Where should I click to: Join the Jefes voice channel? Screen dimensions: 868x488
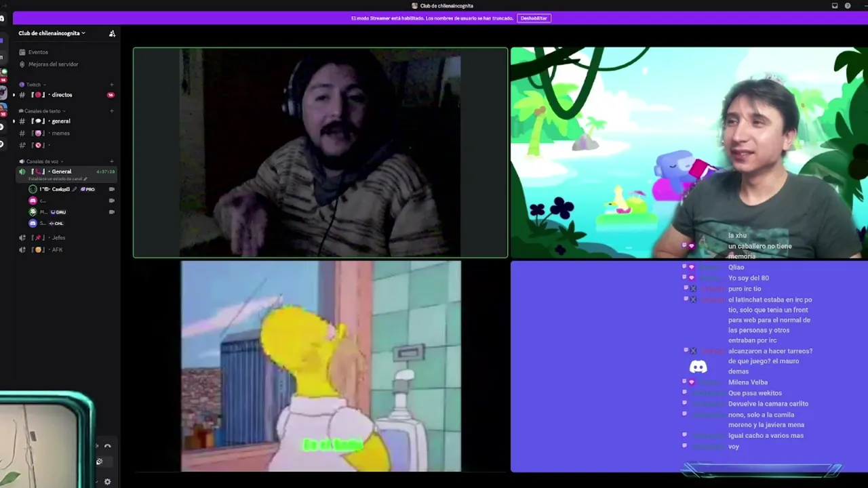pos(58,238)
